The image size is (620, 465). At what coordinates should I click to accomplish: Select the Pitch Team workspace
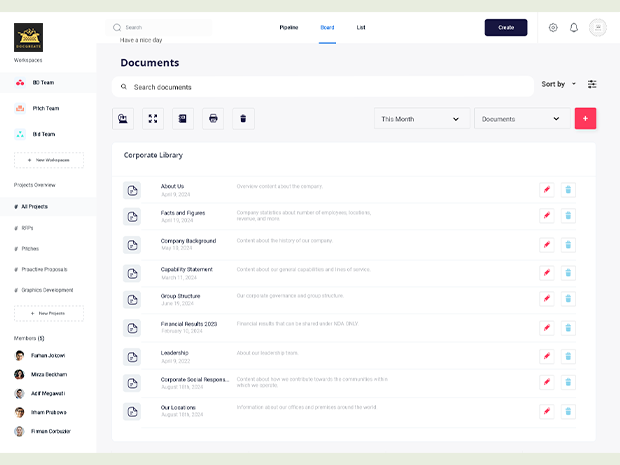tap(48, 108)
